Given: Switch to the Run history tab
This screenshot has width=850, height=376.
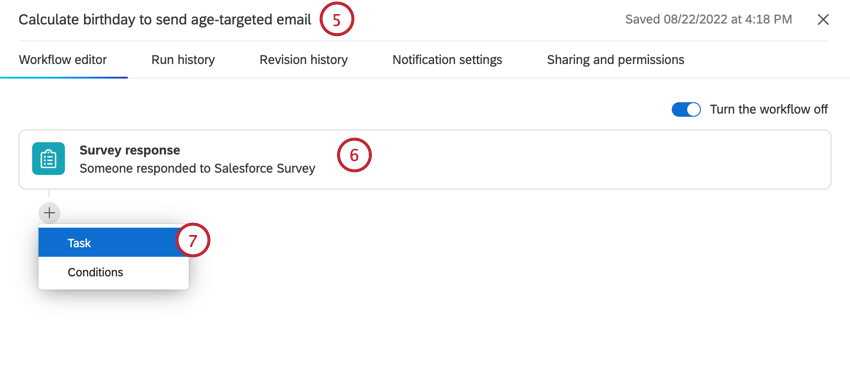Looking at the screenshot, I should (x=183, y=60).
